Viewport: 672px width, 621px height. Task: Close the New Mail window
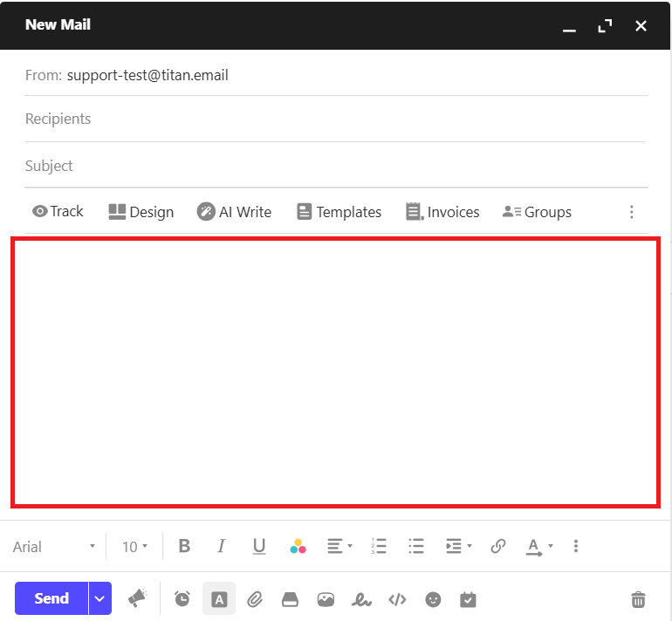(x=641, y=26)
